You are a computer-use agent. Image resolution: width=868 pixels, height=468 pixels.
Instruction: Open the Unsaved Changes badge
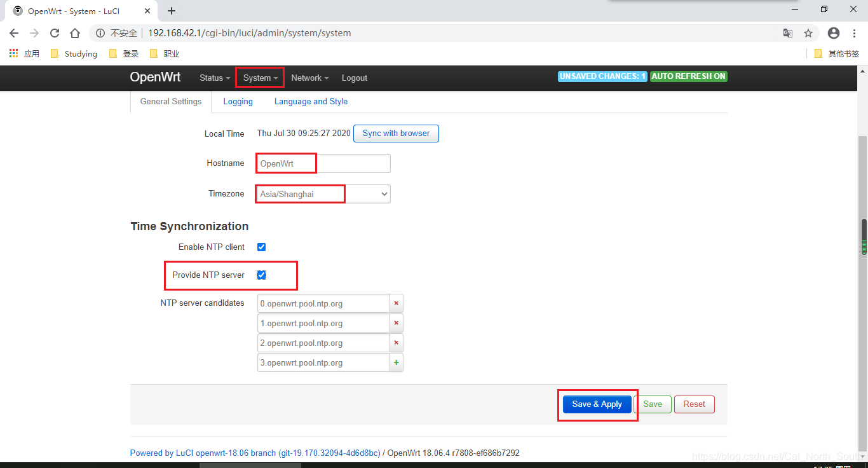(x=602, y=76)
